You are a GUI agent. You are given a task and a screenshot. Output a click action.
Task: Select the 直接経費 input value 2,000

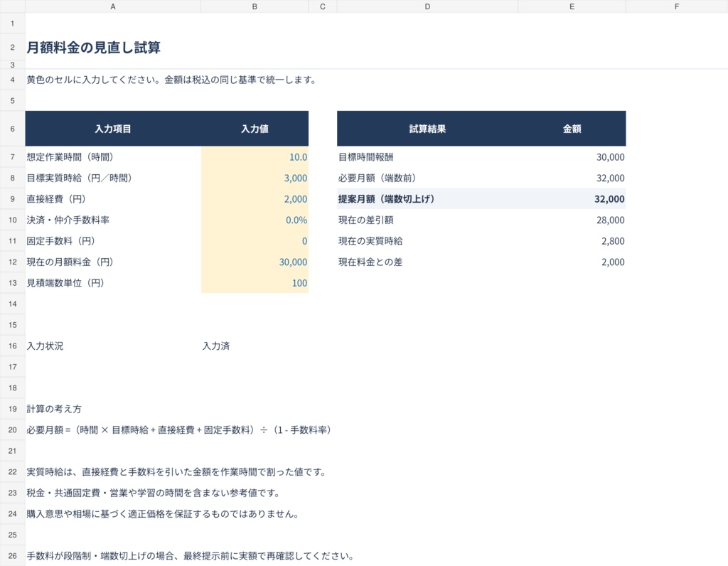[255, 198]
